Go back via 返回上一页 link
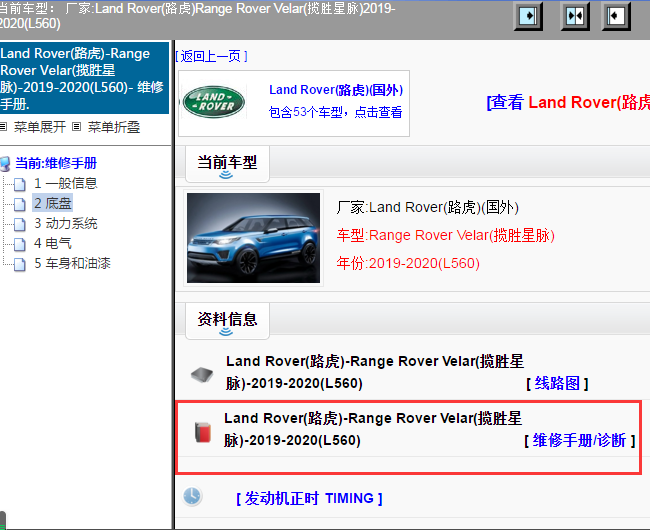The width and height of the screenshot is (650, 530). (211, 56)
